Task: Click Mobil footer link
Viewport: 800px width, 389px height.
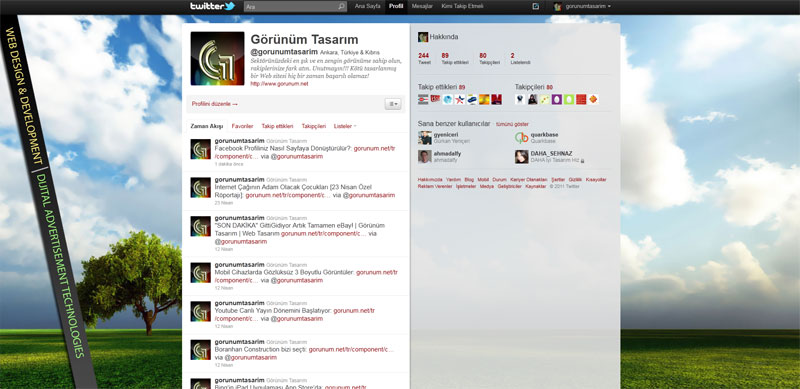Action: coord(483,180)
